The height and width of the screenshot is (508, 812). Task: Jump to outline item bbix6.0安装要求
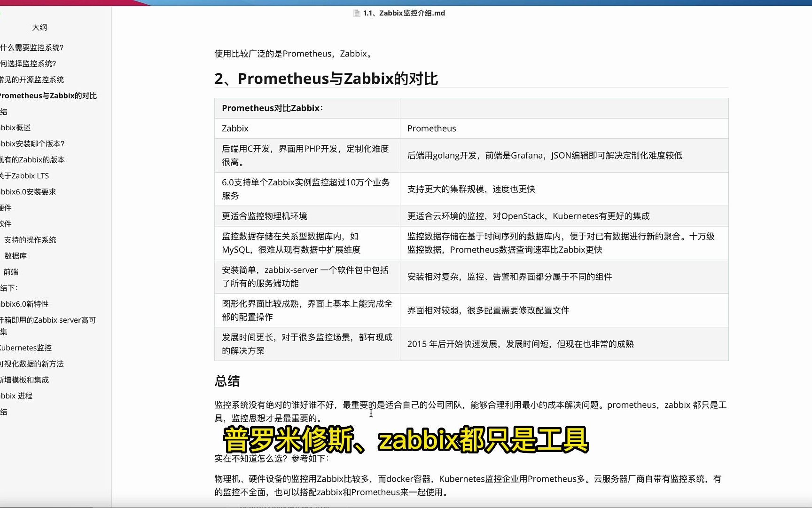click(x=28, y=191)
